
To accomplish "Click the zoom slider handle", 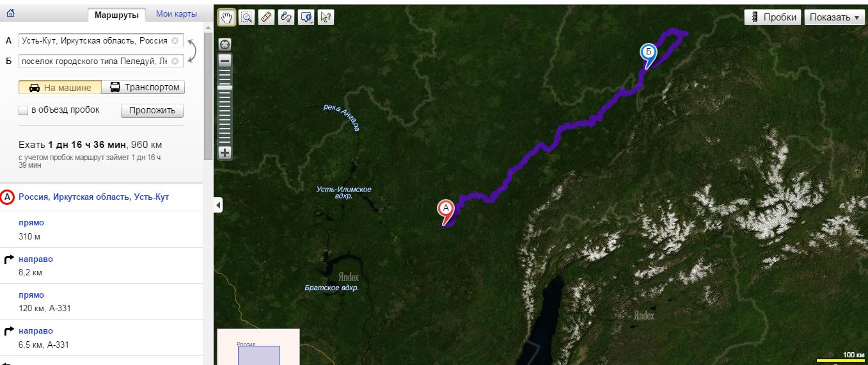I will pyautogui.click(x=225, y=88).
